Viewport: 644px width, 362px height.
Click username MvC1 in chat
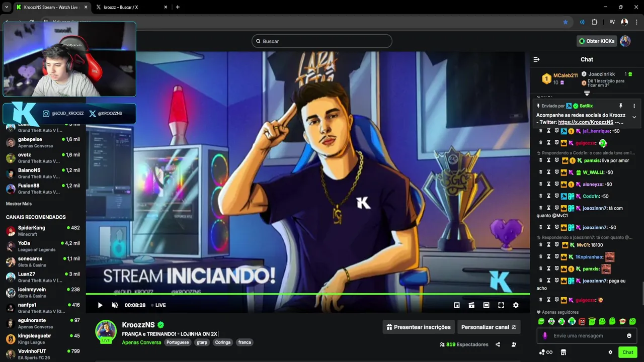point(583,245)
